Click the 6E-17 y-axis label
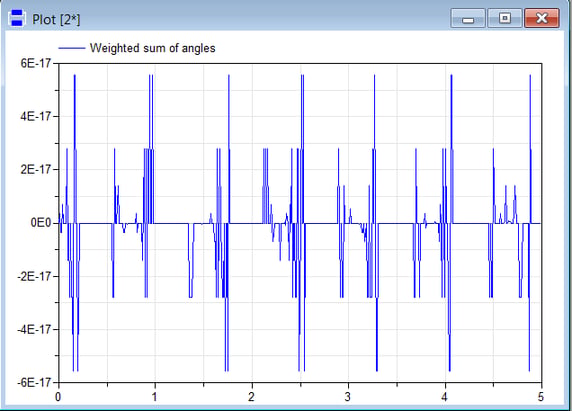The image size is (572, 411). (35, 63)
